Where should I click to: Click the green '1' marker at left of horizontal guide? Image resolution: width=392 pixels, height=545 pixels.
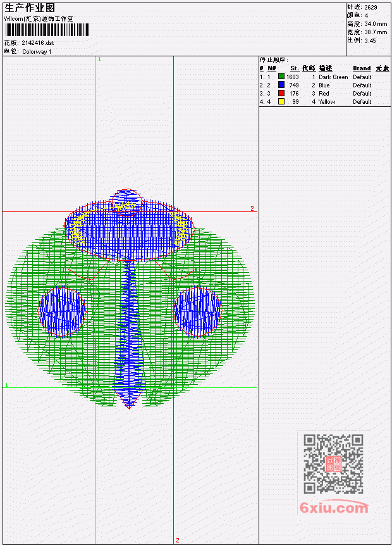[6, 385]
